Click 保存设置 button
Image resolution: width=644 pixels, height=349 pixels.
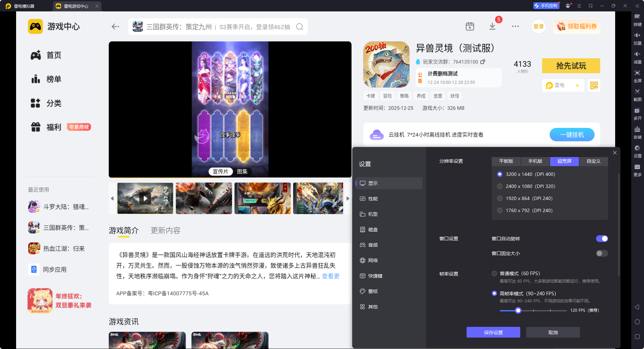pos(493,332)
